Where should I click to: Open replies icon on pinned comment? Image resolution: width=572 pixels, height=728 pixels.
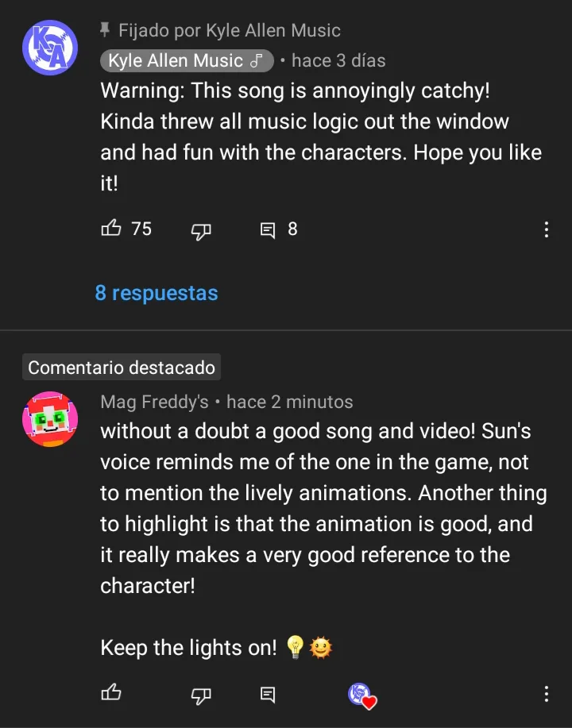tap(269, 230)
